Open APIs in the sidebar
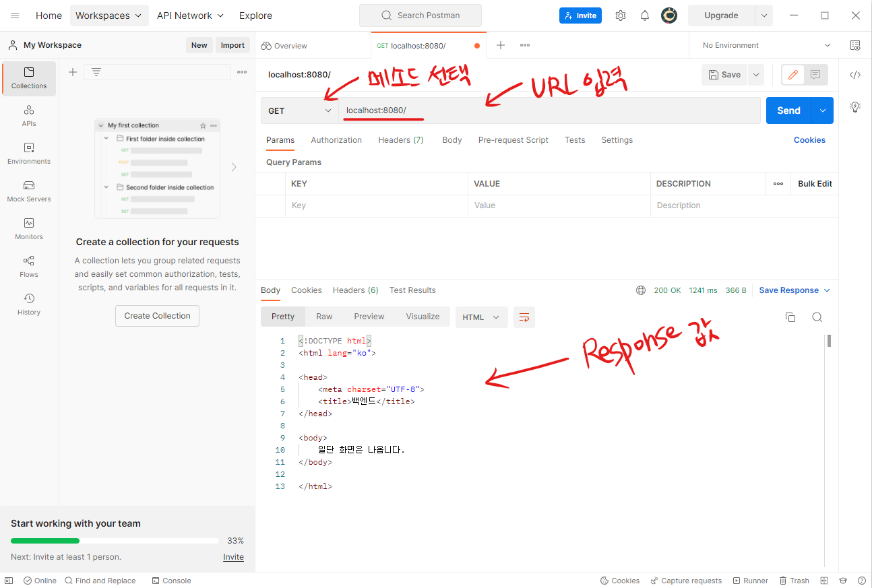Image resolution: width=872 pixels, height=588 pixels. (x=29, y=116)
